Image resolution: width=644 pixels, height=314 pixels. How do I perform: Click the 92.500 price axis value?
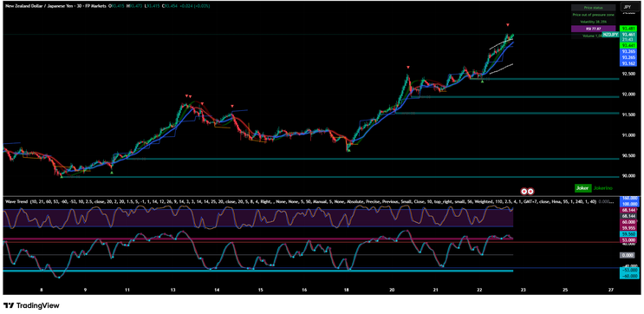tap(628, 74)
